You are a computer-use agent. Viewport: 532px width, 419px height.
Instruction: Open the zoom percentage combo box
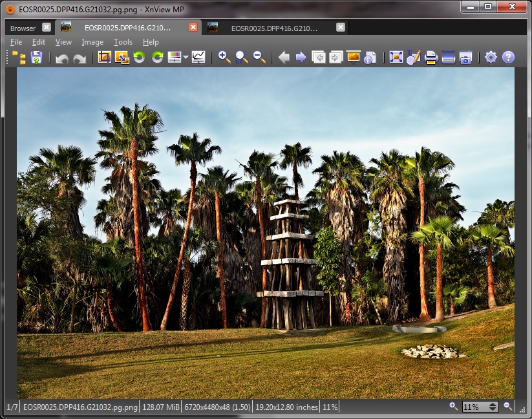click(x=474, y=407)
